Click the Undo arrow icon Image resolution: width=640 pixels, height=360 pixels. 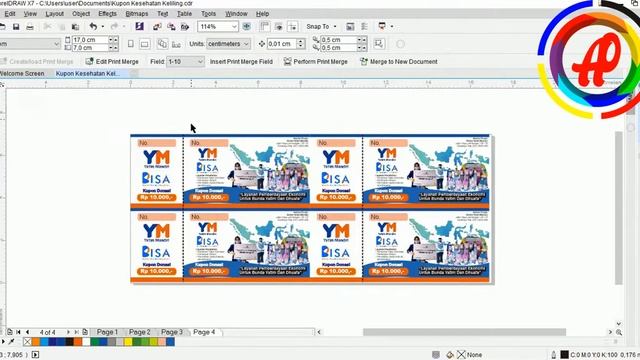(x=93, y=27)
